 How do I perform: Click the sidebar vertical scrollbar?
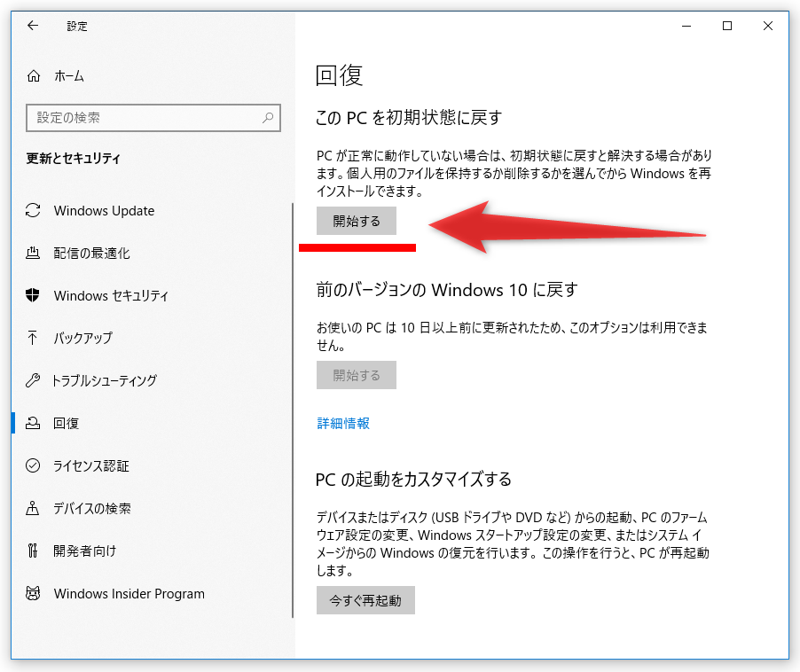point(293,410)
